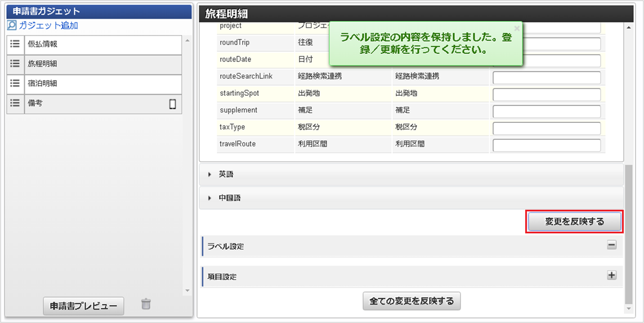Select 宿泊明細 gadget in the list
Screen dimensions: 644x323
pyautogui.click(x=103, y=83)
